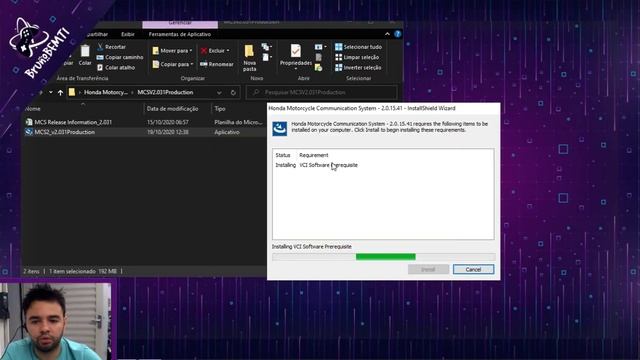Open the Compartilhar ribbon tab

tap(96, 34)
